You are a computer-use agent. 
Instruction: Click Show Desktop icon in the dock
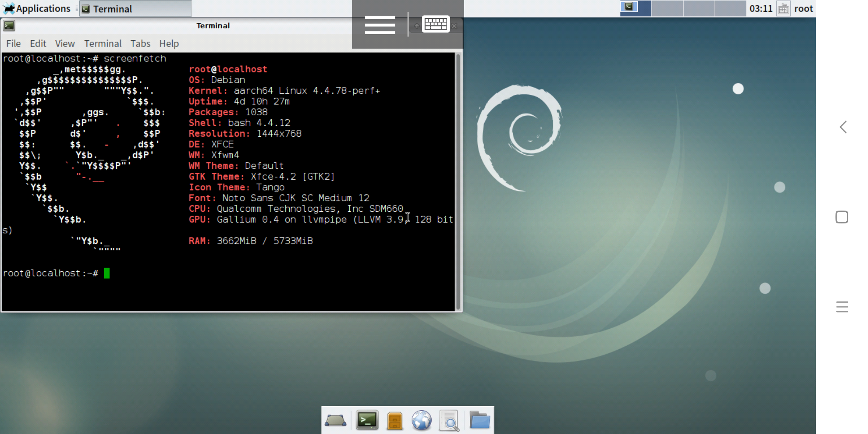(x=336, y=420)
